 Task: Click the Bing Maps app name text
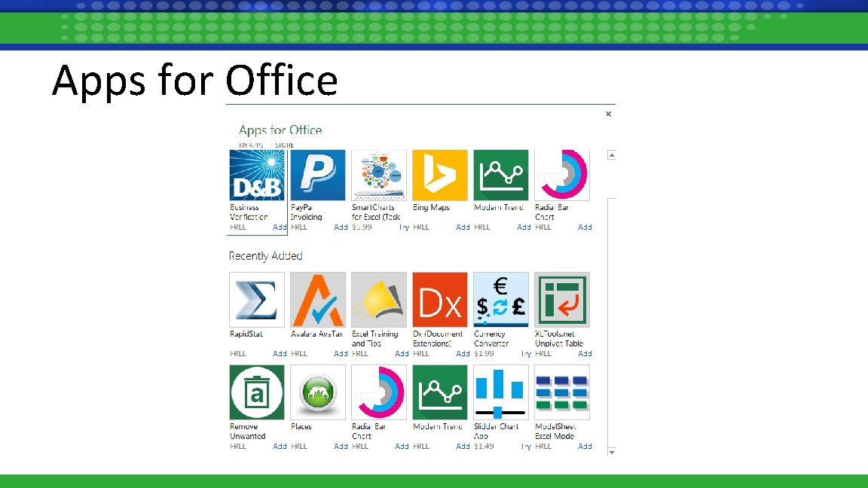431,208
